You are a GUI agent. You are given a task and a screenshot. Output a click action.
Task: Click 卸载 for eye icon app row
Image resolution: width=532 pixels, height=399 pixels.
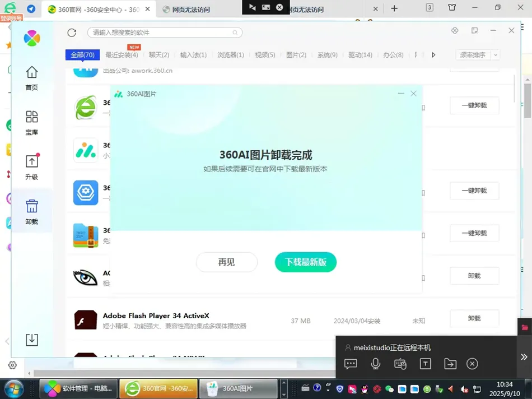474,276
